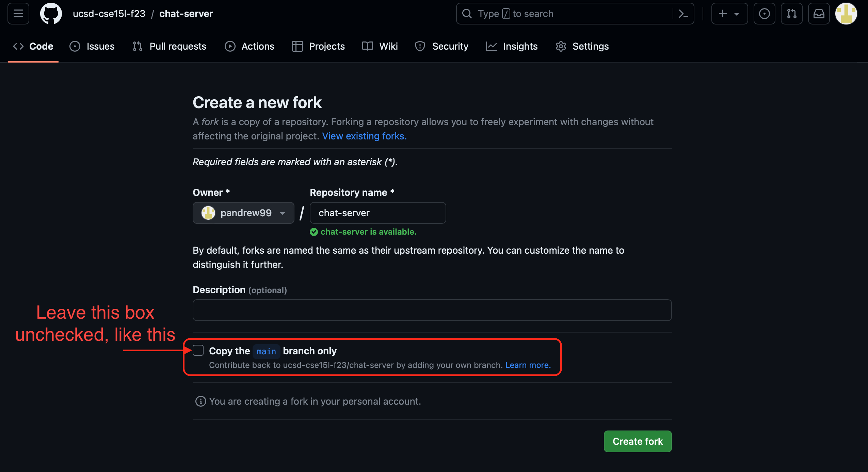Switch to the Projects tab
Viewport: 868px width, 472px height.
tap(318, 46)
